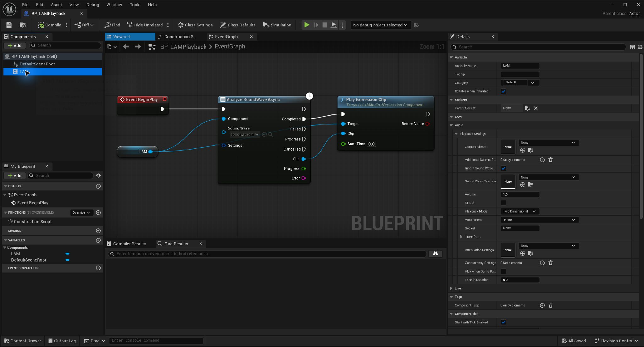The height and width of the screenshot is (347, 644).
Task: Remove all Component Tags with trash icon
Action: coord(551,305)
